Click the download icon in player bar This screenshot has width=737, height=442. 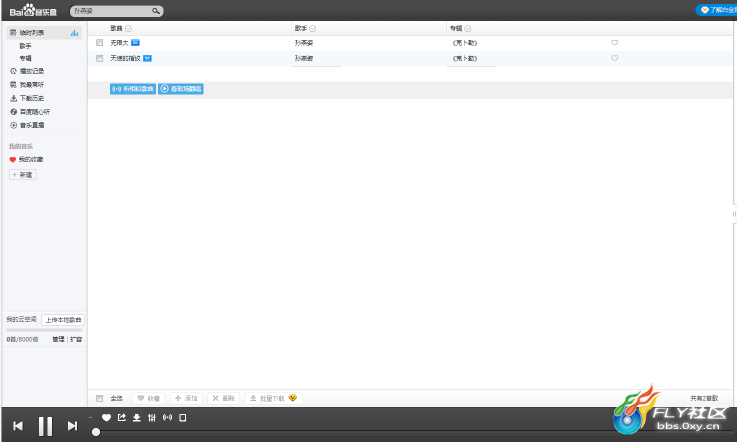[x=137, y=418]
